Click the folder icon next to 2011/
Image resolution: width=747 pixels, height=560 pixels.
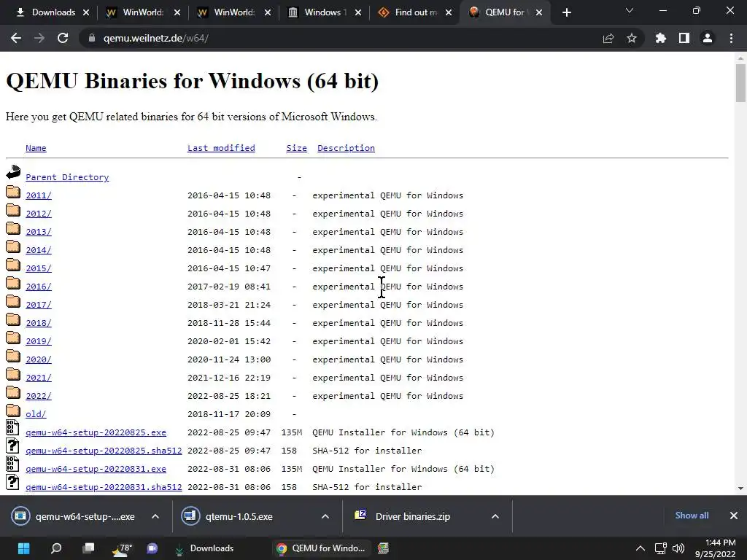(13, 192)
